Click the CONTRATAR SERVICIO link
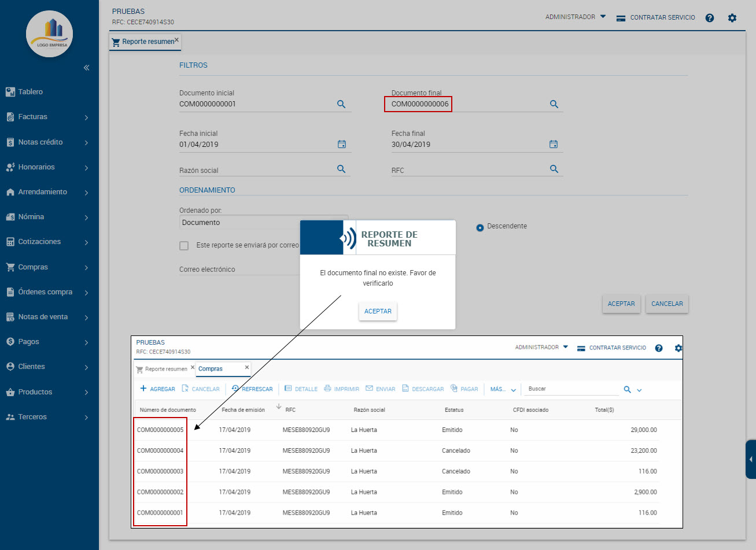Screen dimensions: 756x550 pyautogui.click(x=656, y=18)
